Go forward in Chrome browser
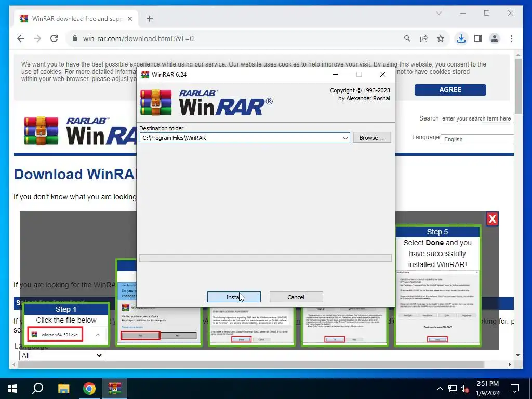The width and height of the screenshot is (532, 399). 37,38
